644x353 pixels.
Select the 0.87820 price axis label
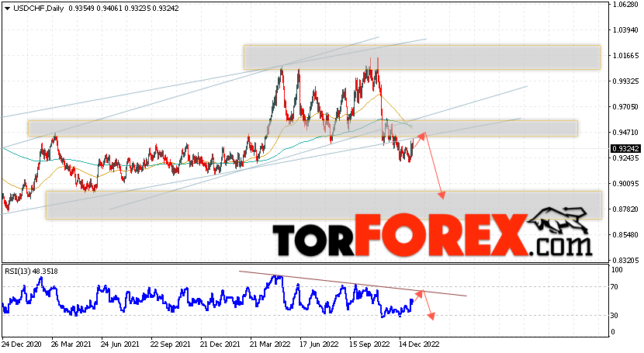click(x=625, y=209)
